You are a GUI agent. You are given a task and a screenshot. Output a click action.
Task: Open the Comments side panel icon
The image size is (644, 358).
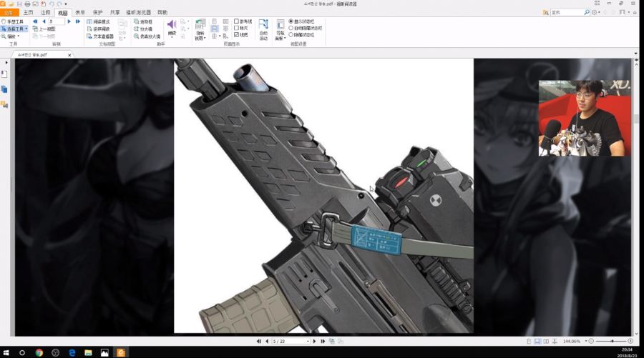tap(4, 104)
